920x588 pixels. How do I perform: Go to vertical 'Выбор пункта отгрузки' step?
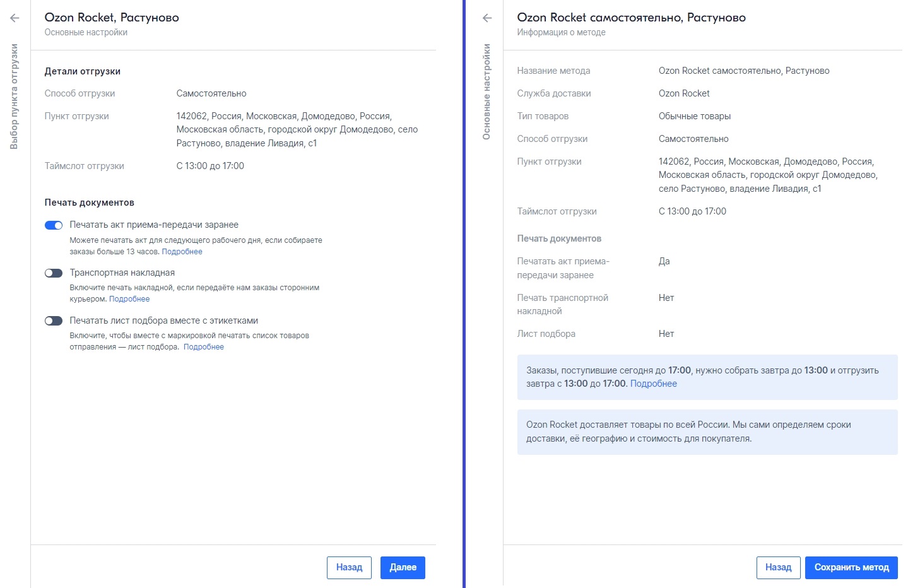(x=15, y=97)
